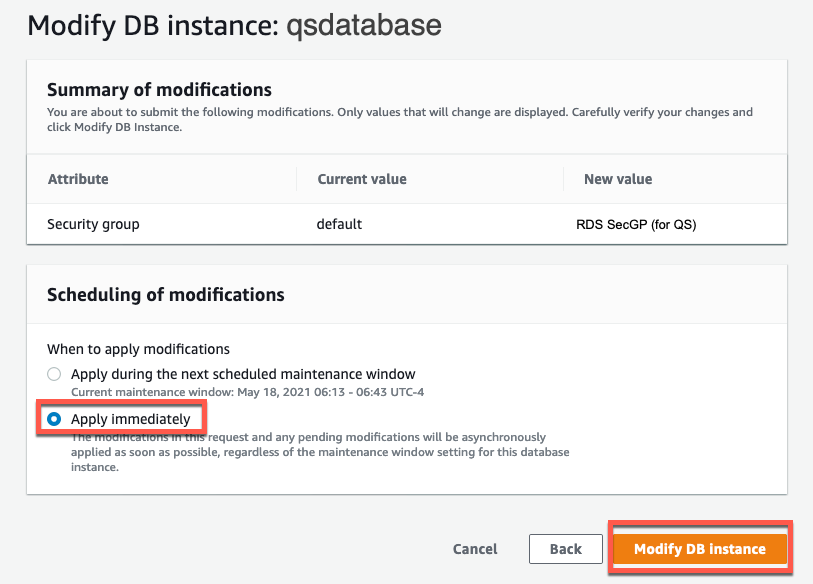Go back with the Back button
This screenshot has width=813, height=584.
pyautogui.click(x=565, y=549)
